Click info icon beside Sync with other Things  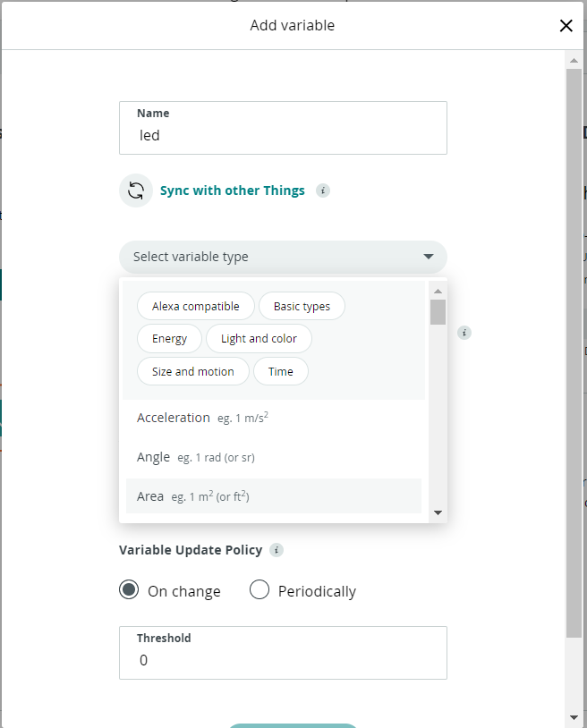(x=323, y=190)
